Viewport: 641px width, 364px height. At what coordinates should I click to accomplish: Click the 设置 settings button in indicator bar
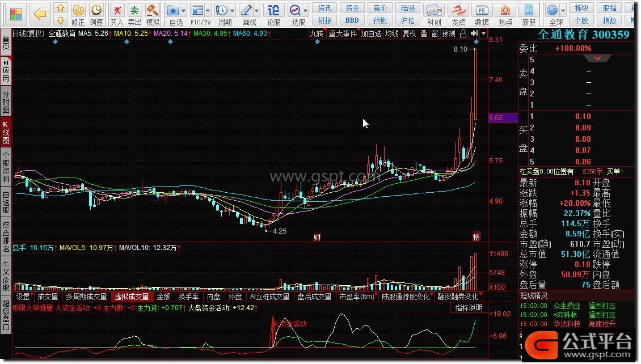pyautogui.click(x=23, y=297)
